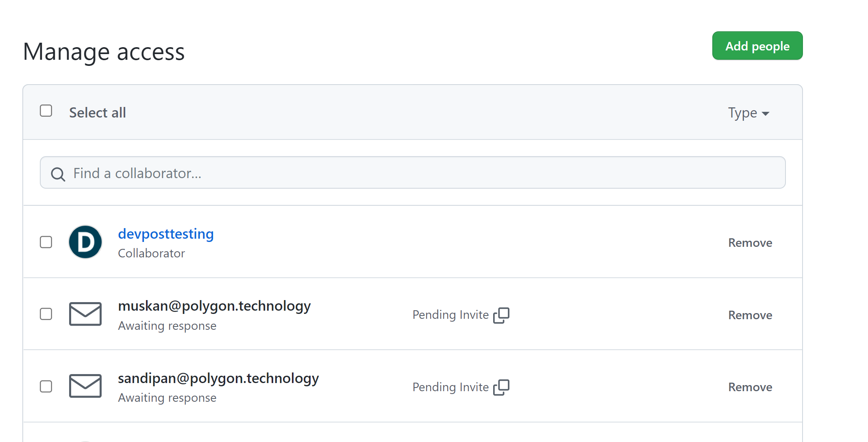Screen dimensions: 868x442
Task: Click envelope icon beside muskan@polygon.technology
Action: point(85,314)
